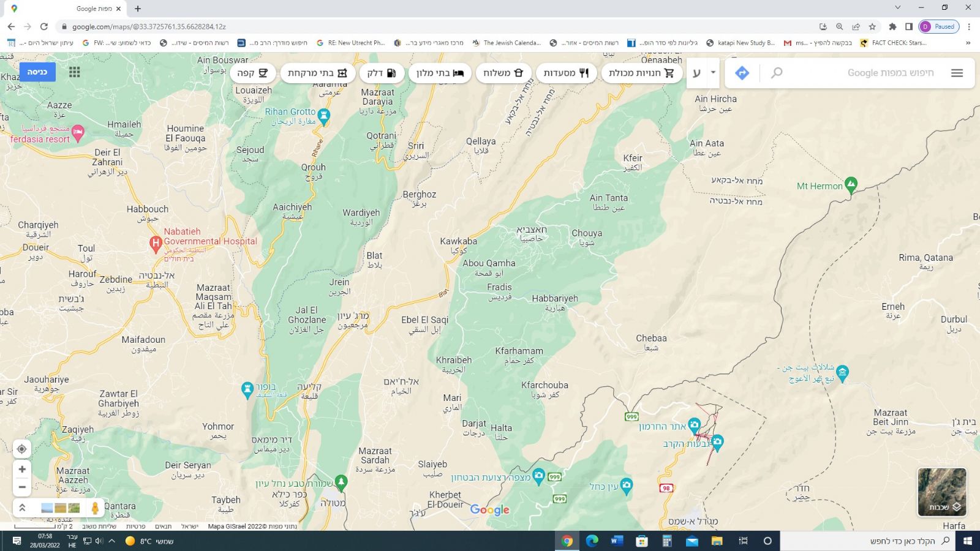Select the בתי מלון hotels chip
The height and width of the screenshot is (551, 980).
[440, 73]
